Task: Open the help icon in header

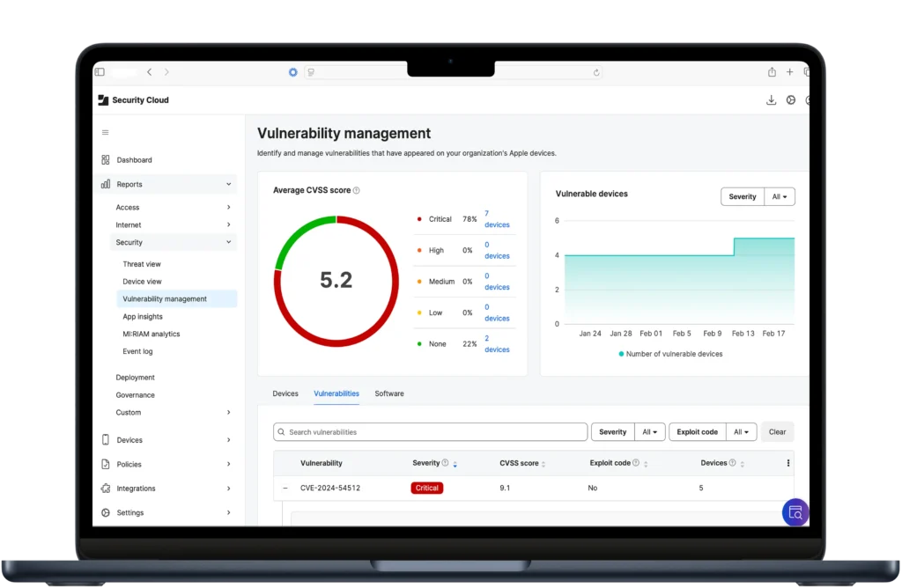Action: pyautogui.click(x=791, y=100)
